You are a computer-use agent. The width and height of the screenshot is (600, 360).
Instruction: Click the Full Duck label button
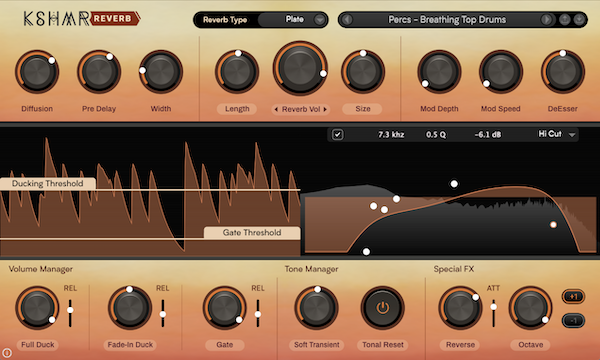click(38, 345)
